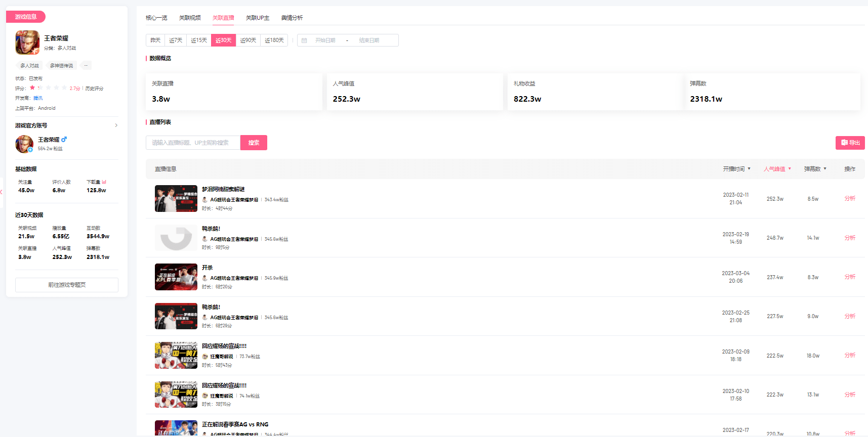Sort list by 人气峰值

coord(777,169)
